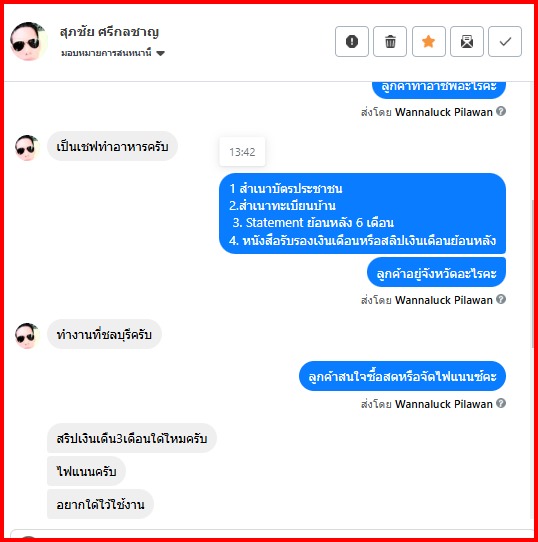This screenshot has height=542, width=538.
Task: Open the customer's profile photo in header
Action: pyautogui.click(x=28, y=41)
